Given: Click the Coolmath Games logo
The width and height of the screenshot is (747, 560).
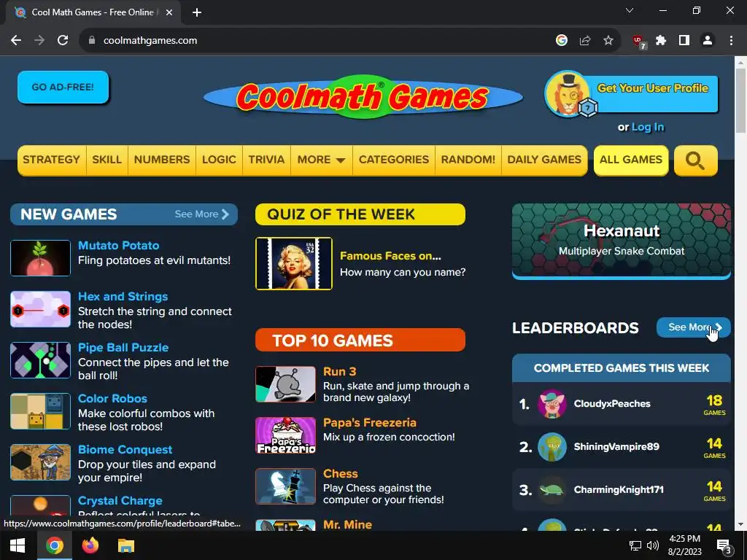Looking at the screenshot, I should coord(363,97).
